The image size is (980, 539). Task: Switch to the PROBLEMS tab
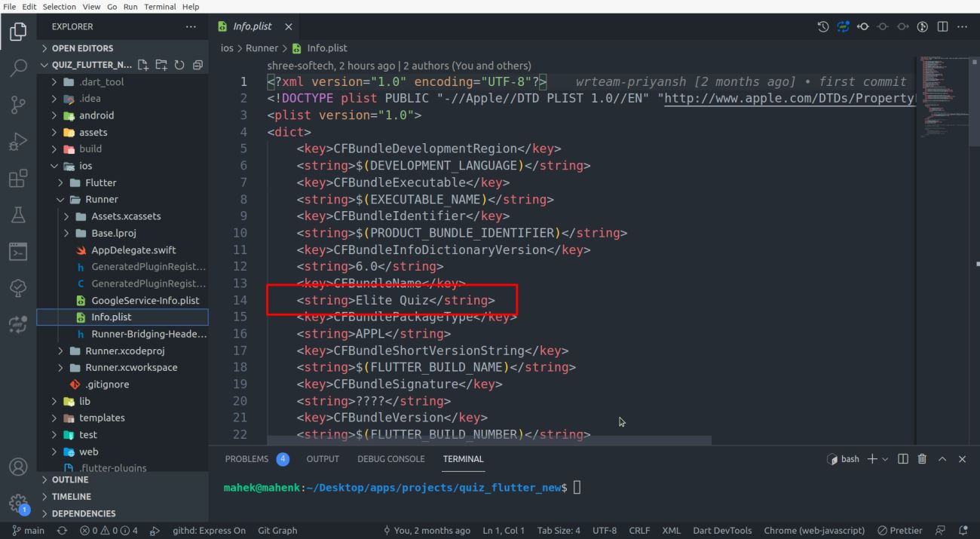pos(247,459)
